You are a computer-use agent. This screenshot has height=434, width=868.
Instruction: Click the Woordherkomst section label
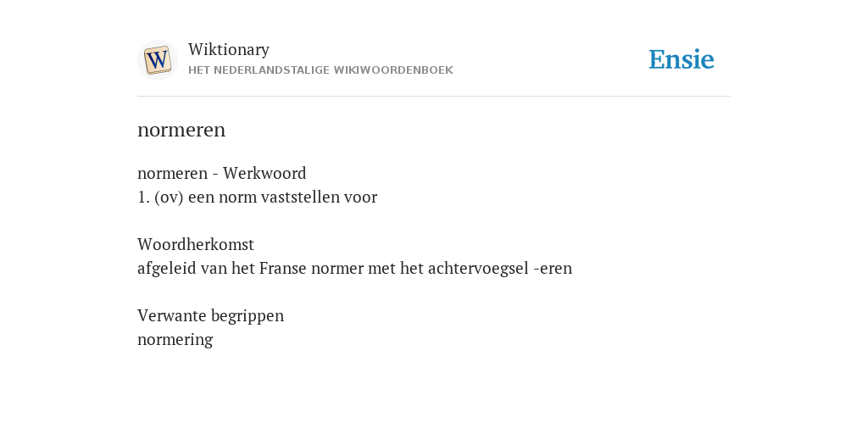coord(196,244)
